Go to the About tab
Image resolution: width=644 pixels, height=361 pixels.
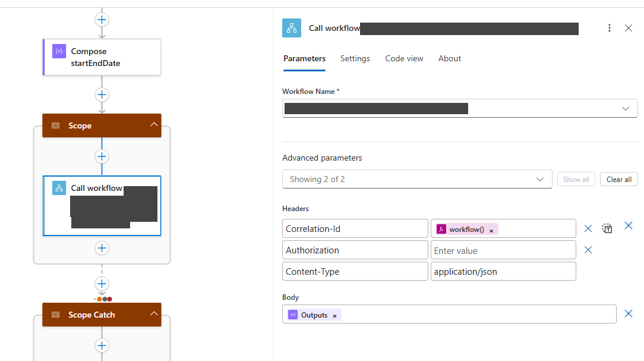tap(449, 58)
